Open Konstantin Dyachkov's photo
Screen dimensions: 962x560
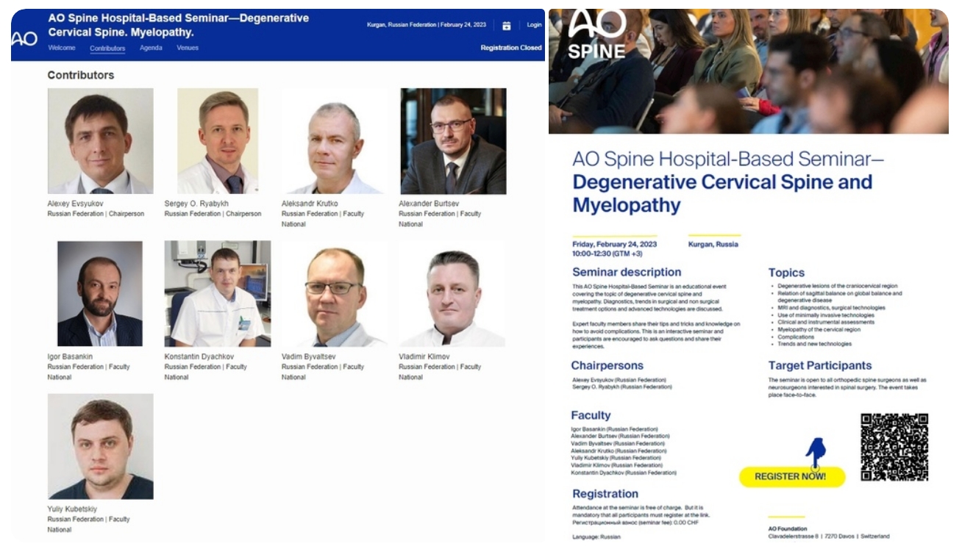pos(218,294)
